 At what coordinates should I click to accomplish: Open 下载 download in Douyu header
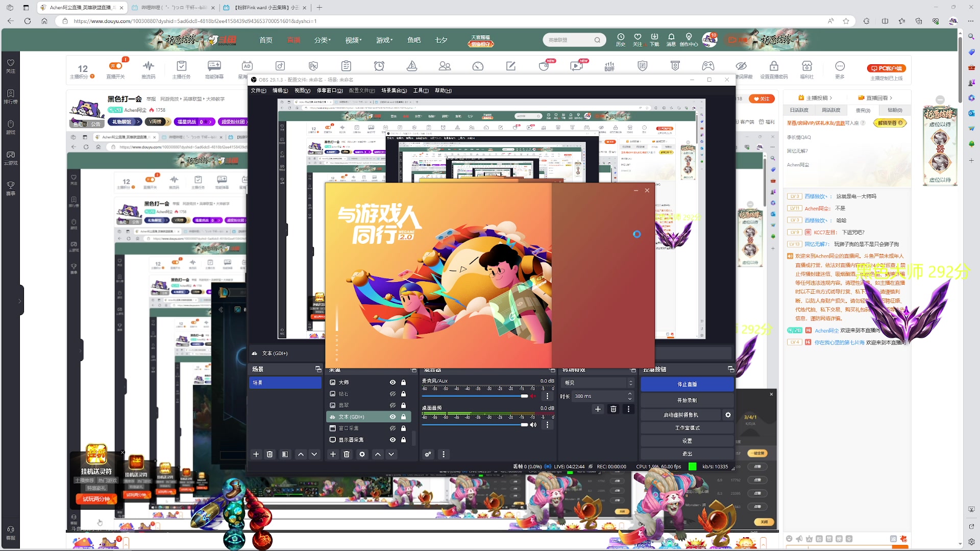pyautogui.click(x=654, y=40)
